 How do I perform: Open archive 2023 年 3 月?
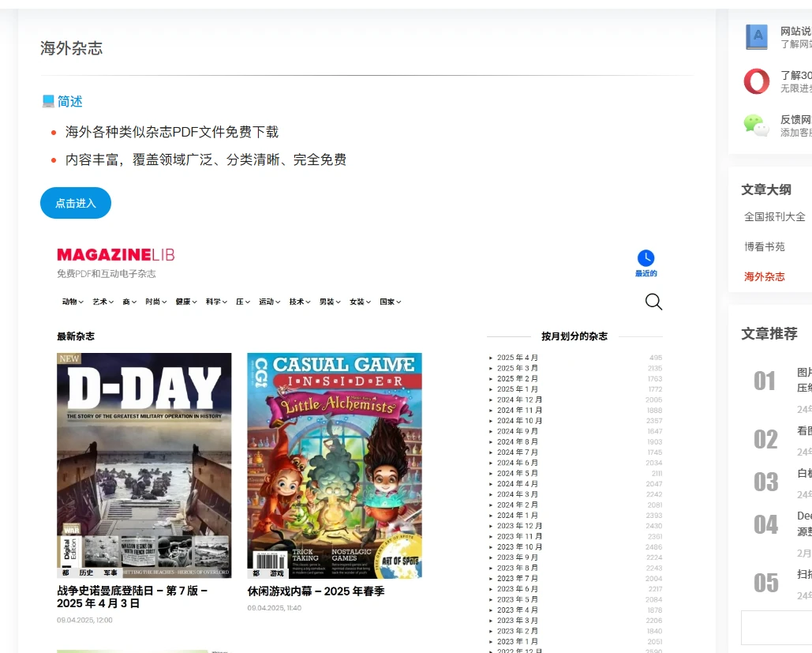(x=518, y=621)
